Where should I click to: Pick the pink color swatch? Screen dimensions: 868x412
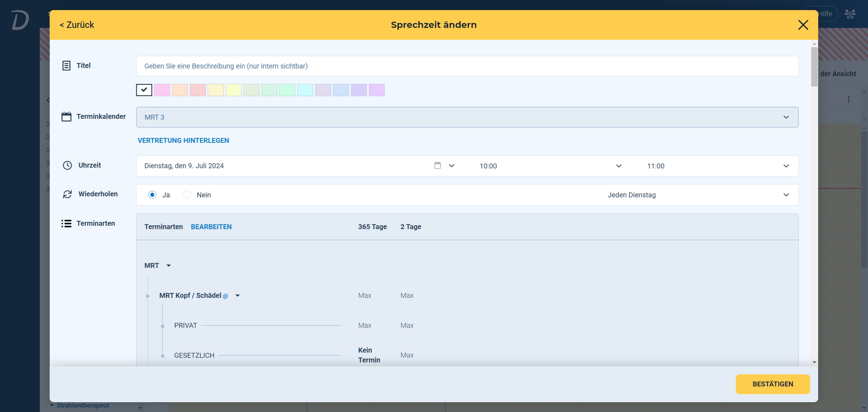tap(162, 90)
